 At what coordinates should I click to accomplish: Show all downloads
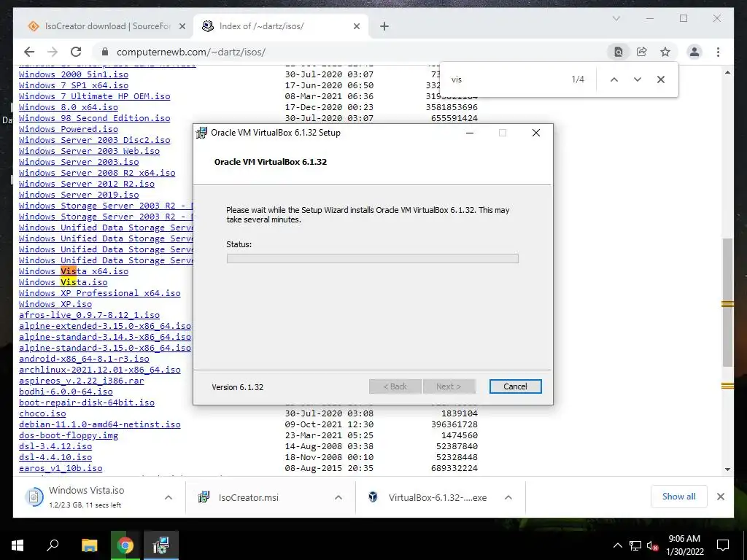(678, 497)
